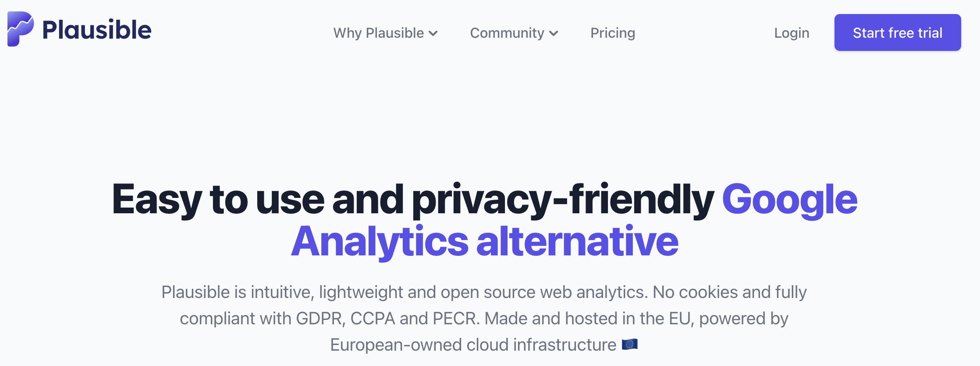Expand the chevron beside Why Plausible
This screenshot has height=366, width=980.
point(433,33)
